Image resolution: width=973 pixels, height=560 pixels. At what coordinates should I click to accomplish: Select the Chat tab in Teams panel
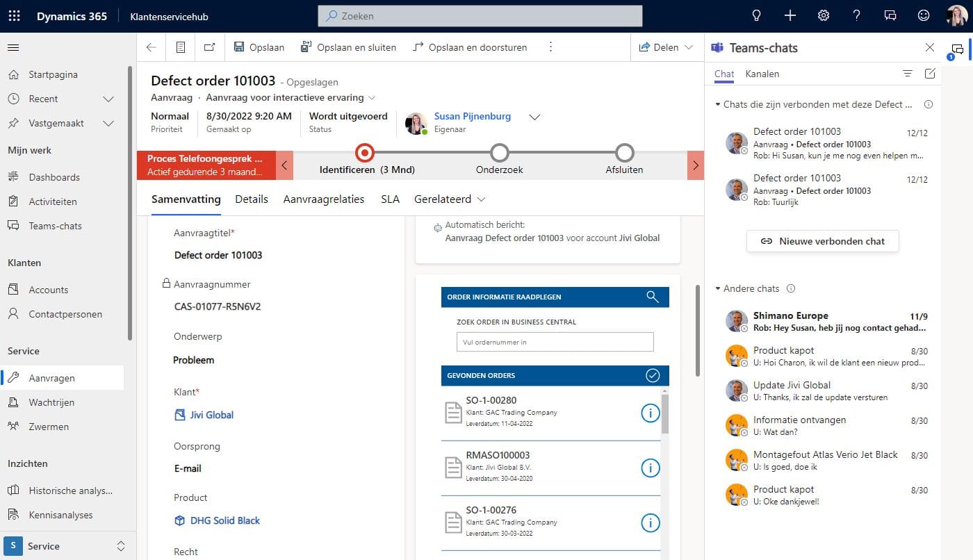[x=724, y=74]
